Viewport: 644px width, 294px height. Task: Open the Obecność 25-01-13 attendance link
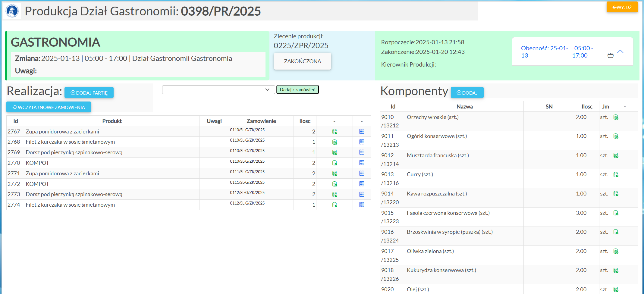coord(544,52)
